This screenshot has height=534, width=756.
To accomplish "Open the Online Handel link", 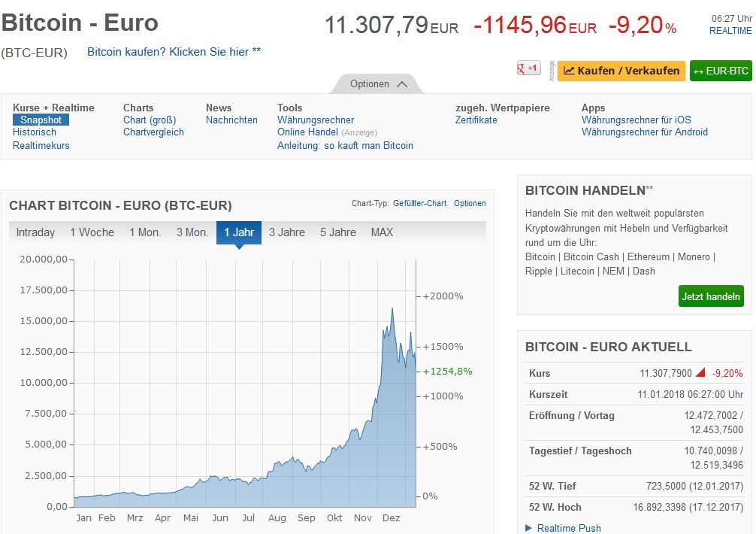I will pos(307,132).
